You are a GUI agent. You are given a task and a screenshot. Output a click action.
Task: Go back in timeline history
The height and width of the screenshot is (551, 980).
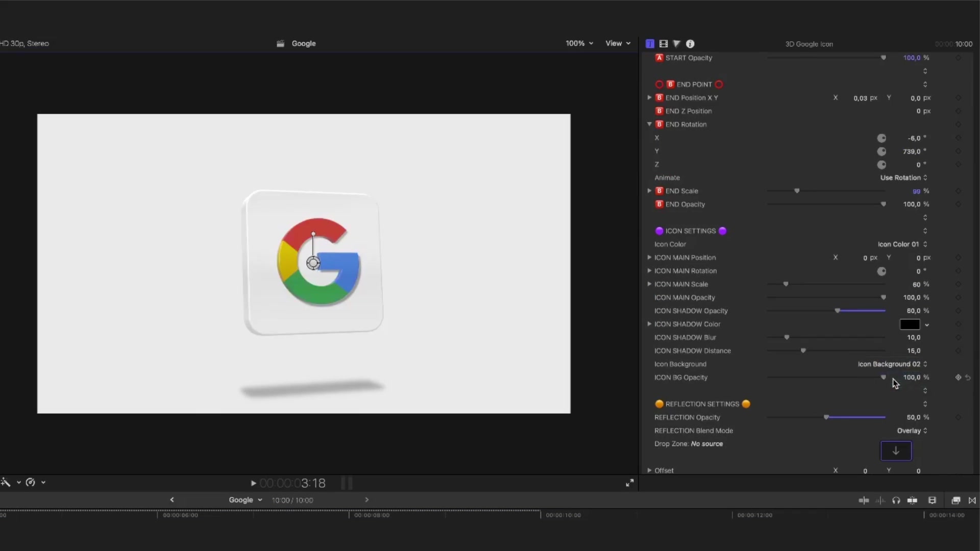click(172, 500)
